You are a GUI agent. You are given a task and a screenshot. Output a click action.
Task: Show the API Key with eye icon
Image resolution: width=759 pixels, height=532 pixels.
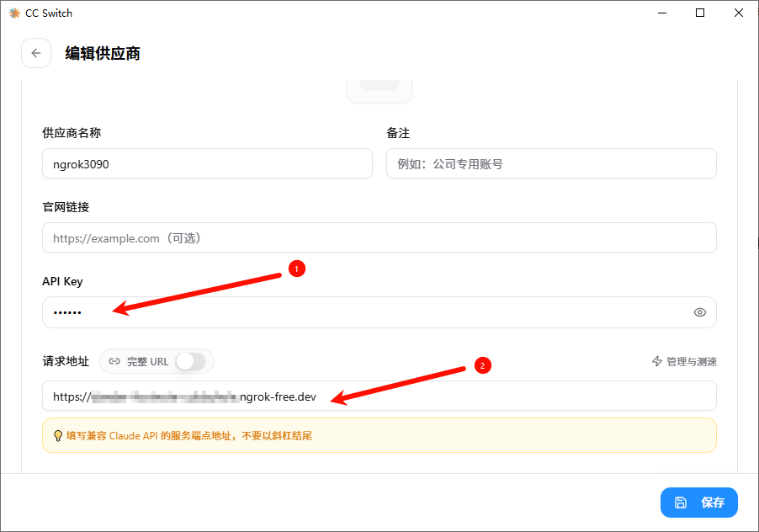[699, 312]
